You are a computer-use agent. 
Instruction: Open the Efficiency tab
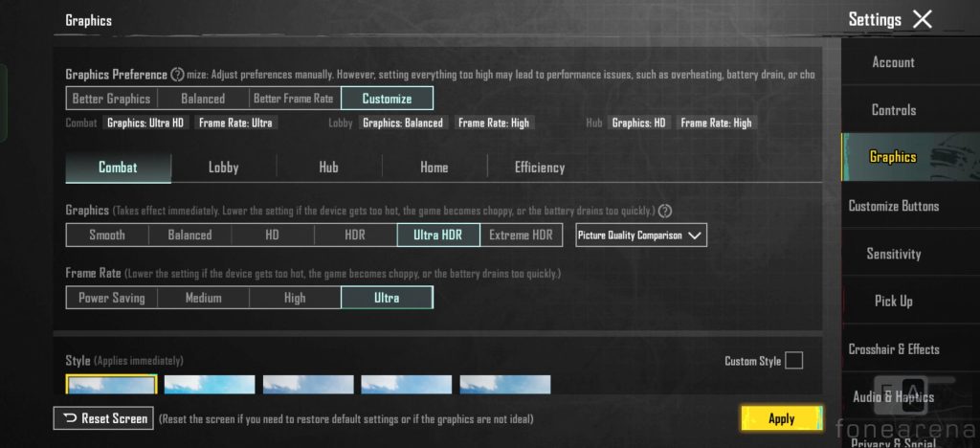point(540,168)
